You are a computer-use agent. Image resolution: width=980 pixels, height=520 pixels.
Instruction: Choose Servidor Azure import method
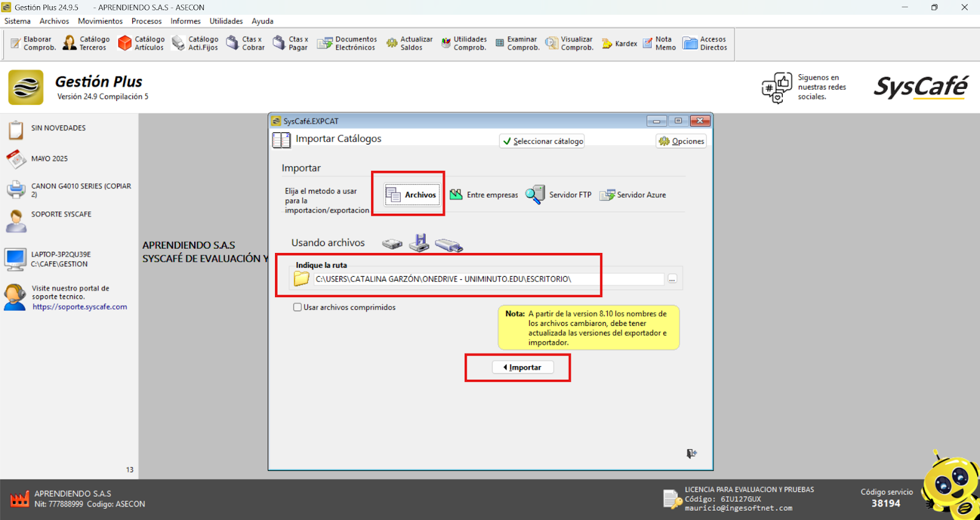633,195
